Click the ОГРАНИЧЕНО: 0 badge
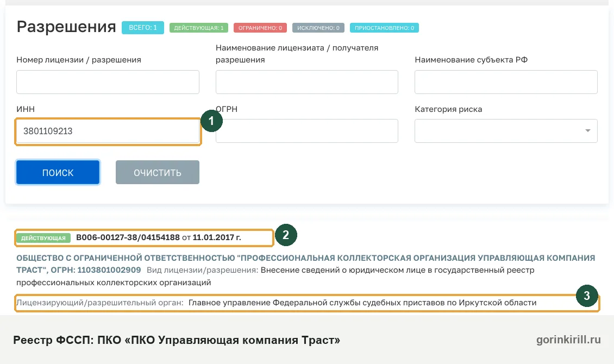The width and height of the screenshot is (614, 364). click(x=260, y=28)
